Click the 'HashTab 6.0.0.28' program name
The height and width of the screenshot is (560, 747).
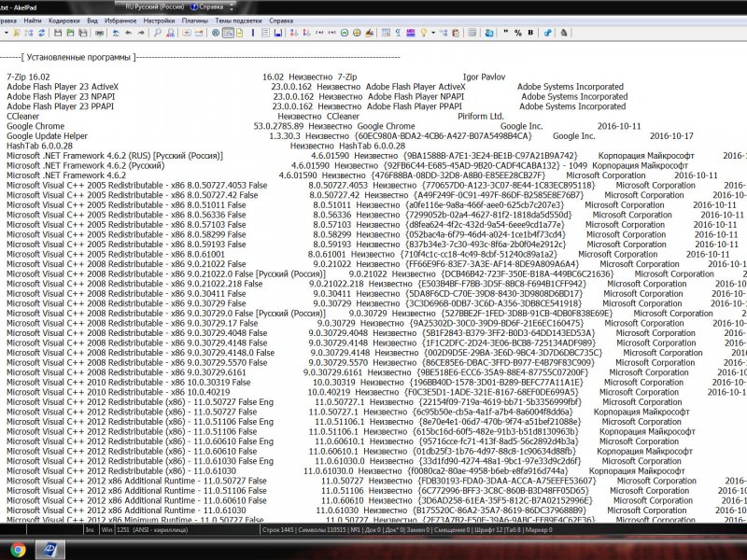39,146
